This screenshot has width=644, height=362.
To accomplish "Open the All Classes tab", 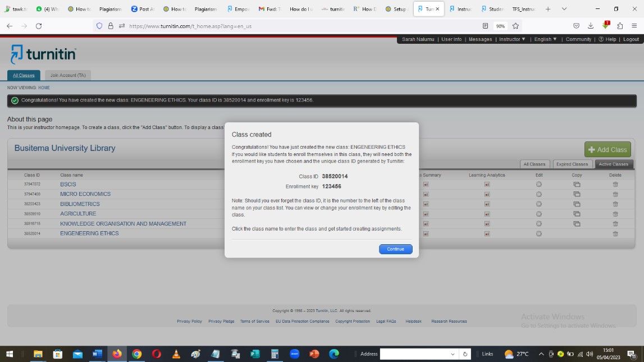I will pyautogui.click(x=24, y=75).
